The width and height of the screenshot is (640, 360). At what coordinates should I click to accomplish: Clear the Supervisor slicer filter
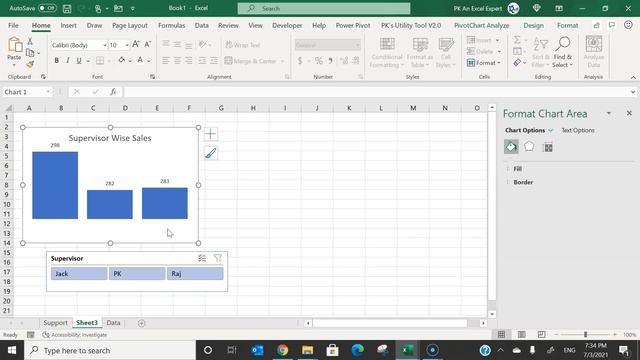coord(218,258)
